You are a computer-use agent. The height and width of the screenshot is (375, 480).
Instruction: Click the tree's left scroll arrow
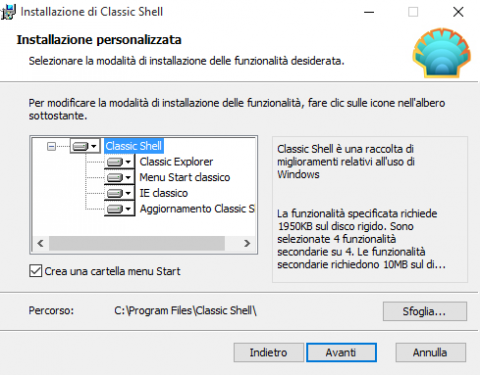pos(40,243)
